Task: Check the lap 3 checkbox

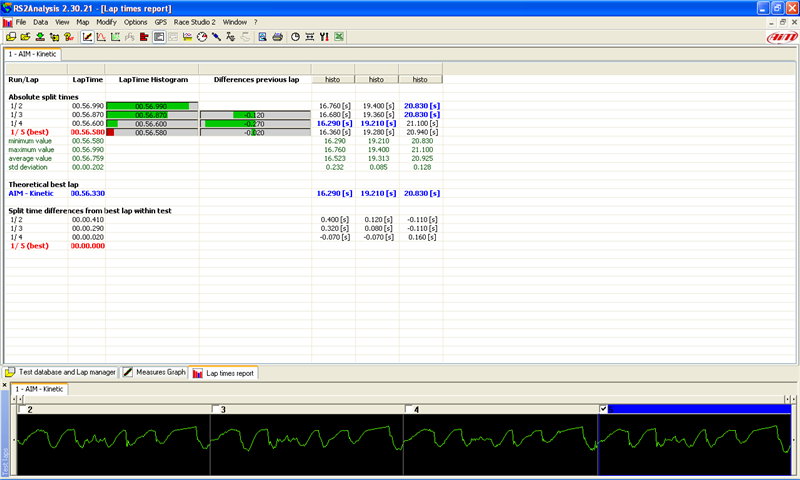Action: [x=215, y=409]
